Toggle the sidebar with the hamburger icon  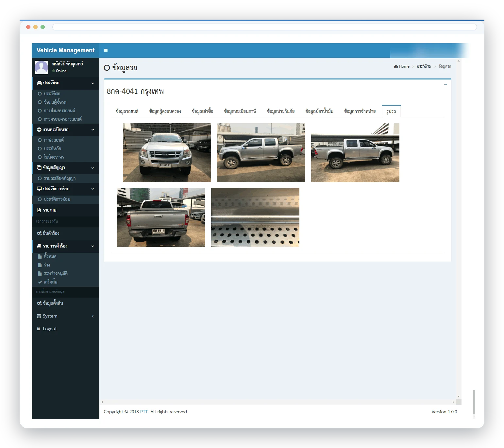click(106, 50)
